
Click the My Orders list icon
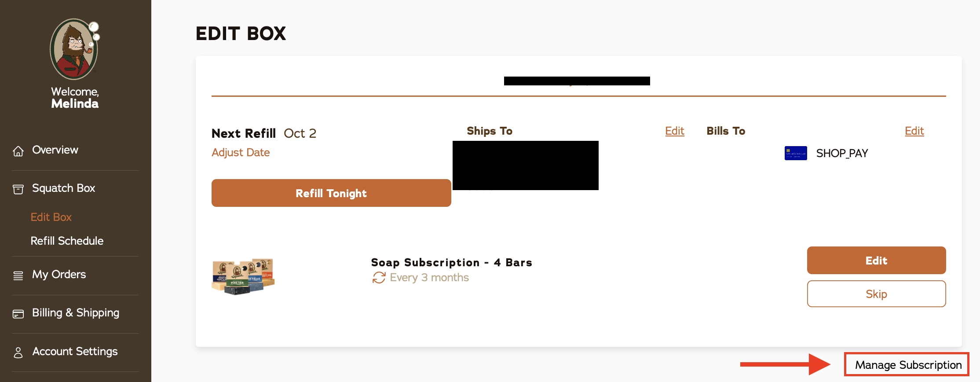(18, 275)
